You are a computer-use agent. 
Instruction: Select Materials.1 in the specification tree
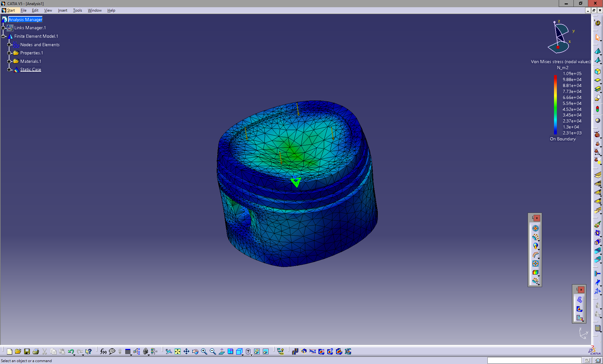(x=31, y=61)
